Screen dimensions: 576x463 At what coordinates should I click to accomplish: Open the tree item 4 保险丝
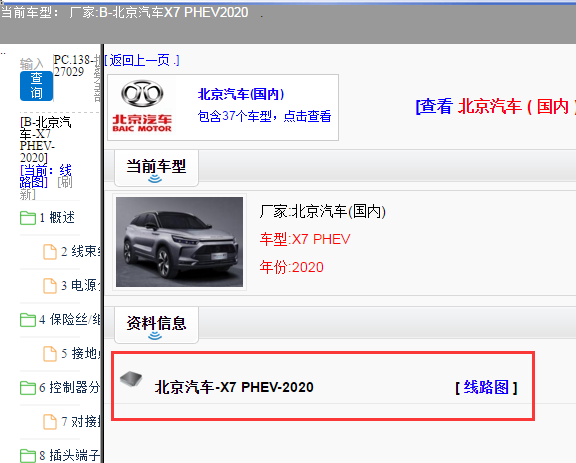click(x=69, y=320)
